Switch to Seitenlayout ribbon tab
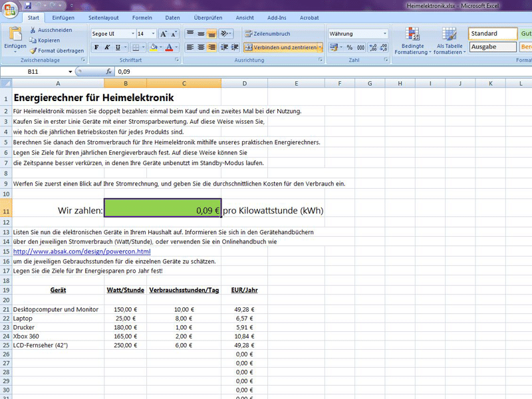Screen dimensions: 532x399 point(104,18)
